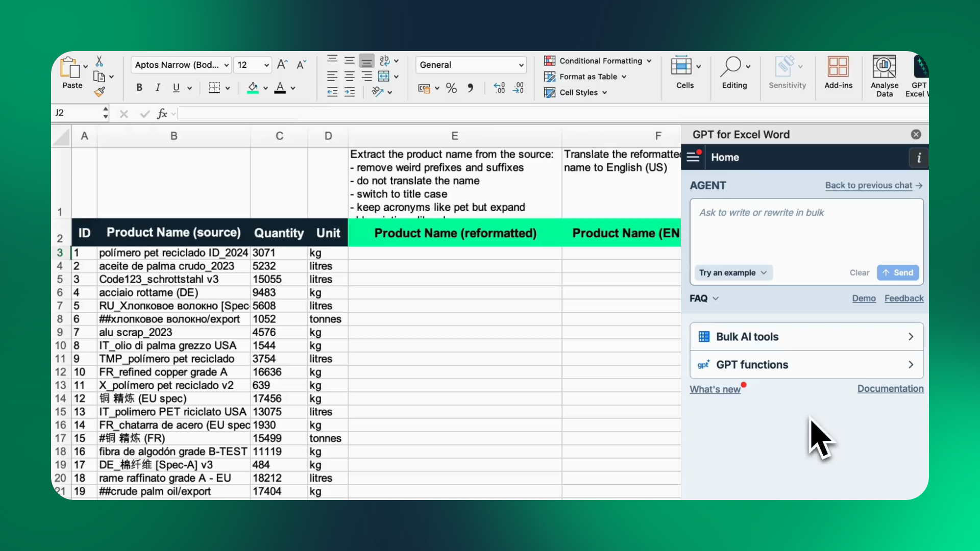Open GPT functions menu item
Screen dimensions: 980x551
point(806,365)
